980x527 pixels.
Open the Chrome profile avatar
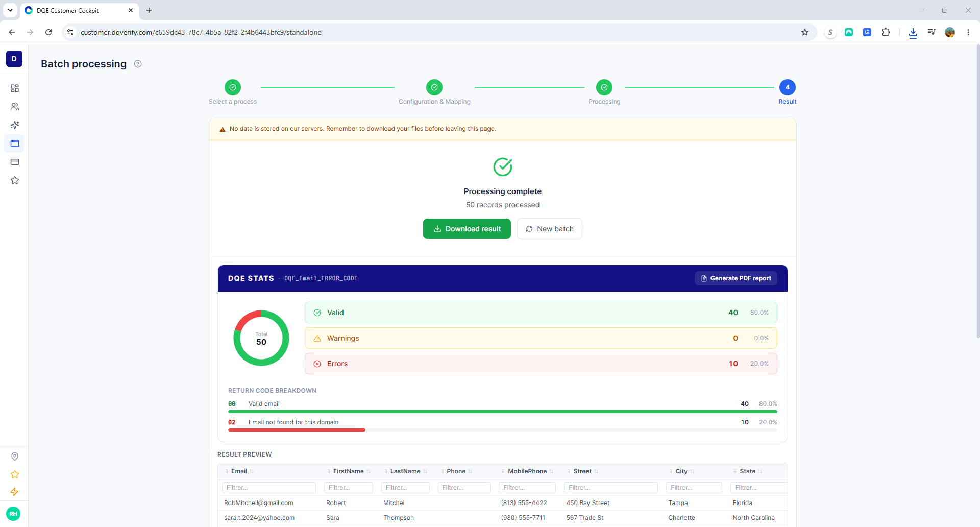[x=950, y=32]
